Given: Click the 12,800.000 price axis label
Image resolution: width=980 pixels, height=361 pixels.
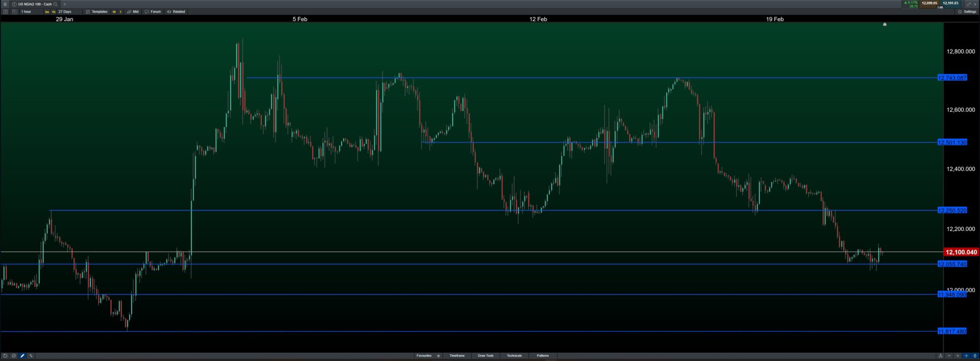Looking at the screenshot, I should tap(961, 52).
